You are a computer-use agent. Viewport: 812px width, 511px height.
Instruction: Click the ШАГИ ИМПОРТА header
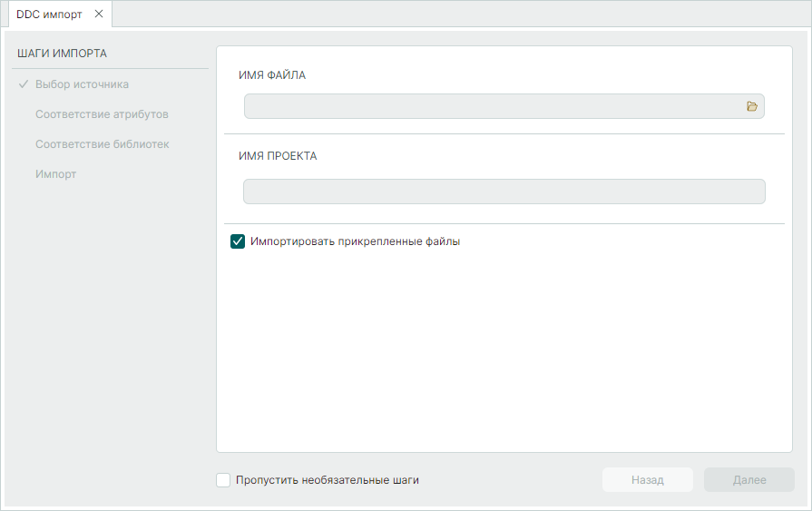tap(62, 53)
